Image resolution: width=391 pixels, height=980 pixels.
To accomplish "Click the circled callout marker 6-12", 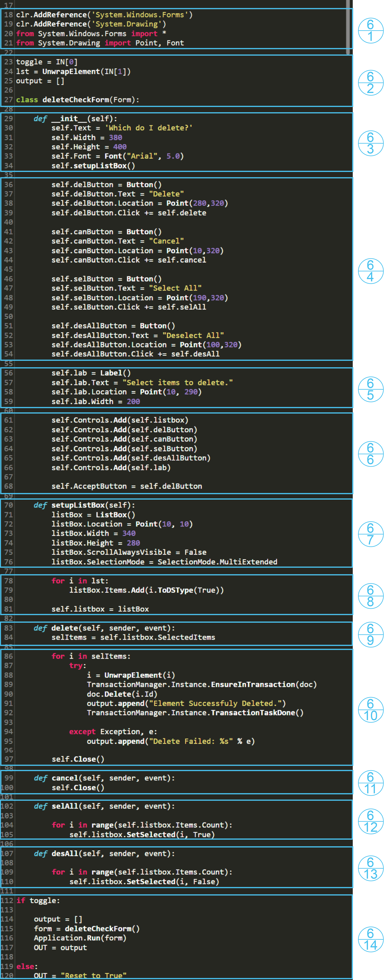I will pyautogui.click(x=370, y=821).
